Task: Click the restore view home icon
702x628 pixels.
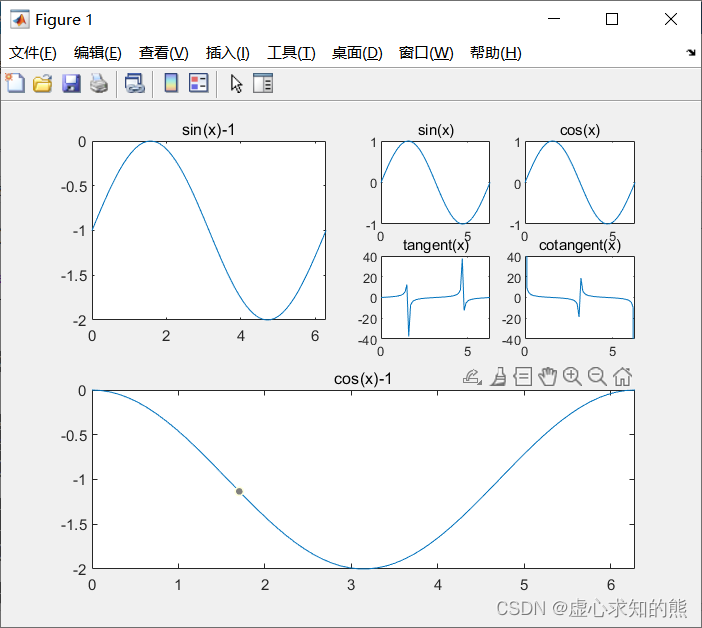Action: click(622, 377)
